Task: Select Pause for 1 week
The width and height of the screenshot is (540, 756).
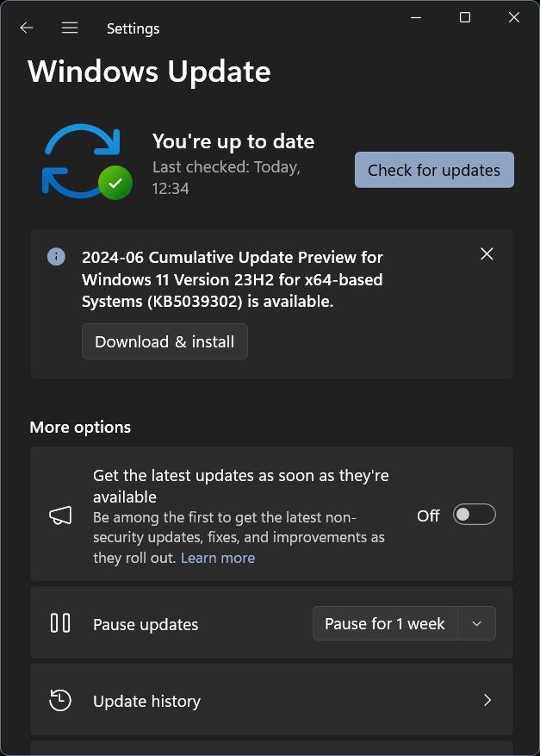Action: pos(384,623)
